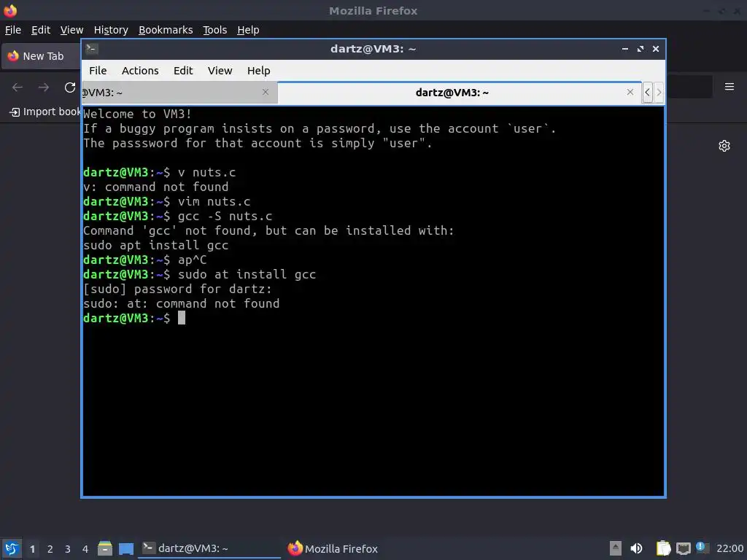Viewport: 747px width, 560px height.
Task: Select the active dartz@VM3 terminal tab
Action: click(x=452, y=93)
